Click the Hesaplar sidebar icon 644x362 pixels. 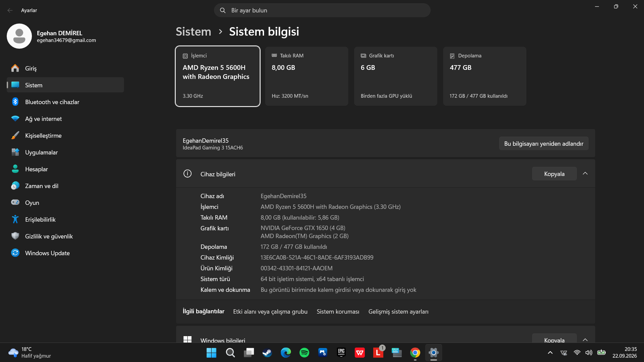tap(15, 169)
